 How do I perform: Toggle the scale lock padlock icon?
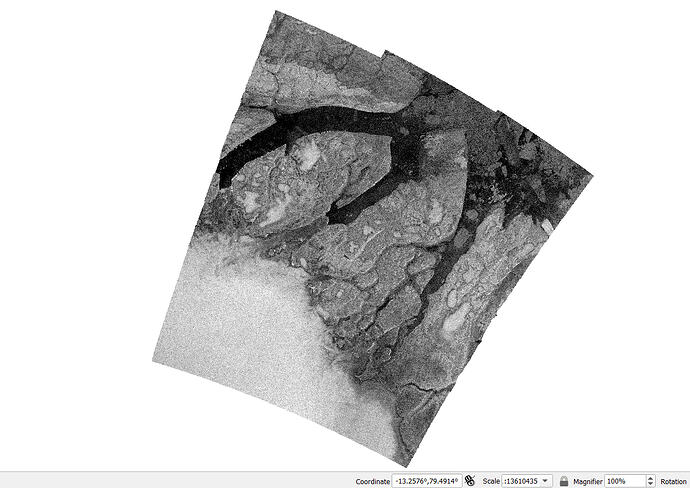[x=563, y=481]
